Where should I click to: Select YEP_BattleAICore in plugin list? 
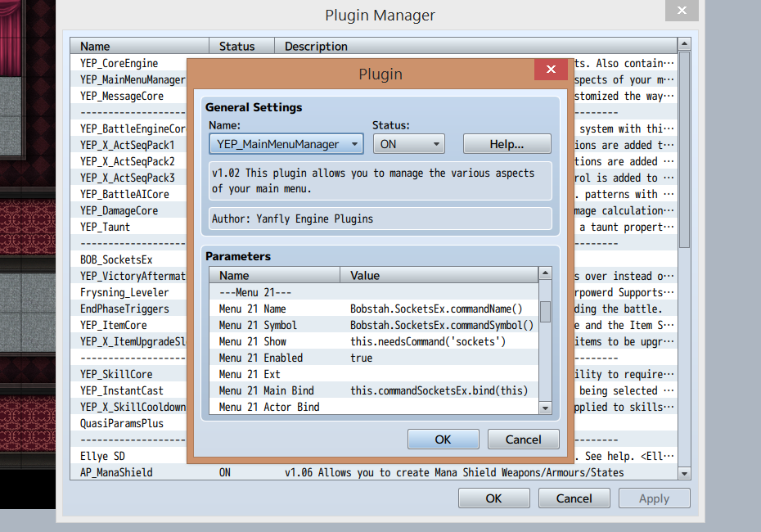tap(124, 194)
